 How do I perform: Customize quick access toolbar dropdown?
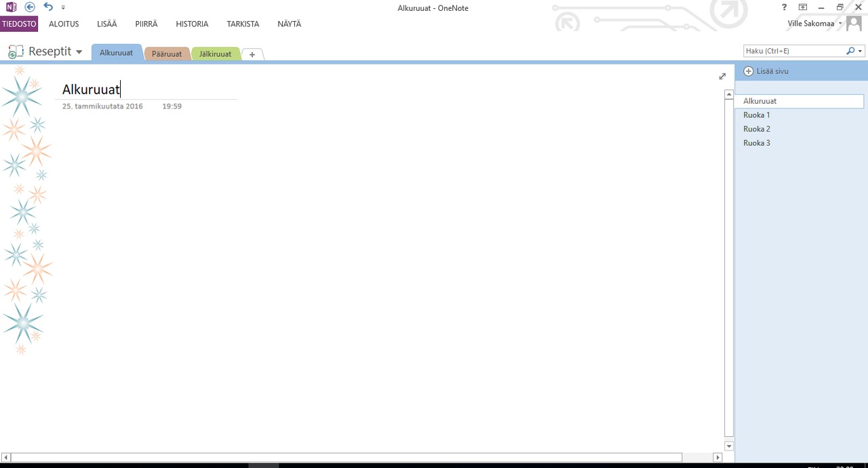click(x=63, y=7)
